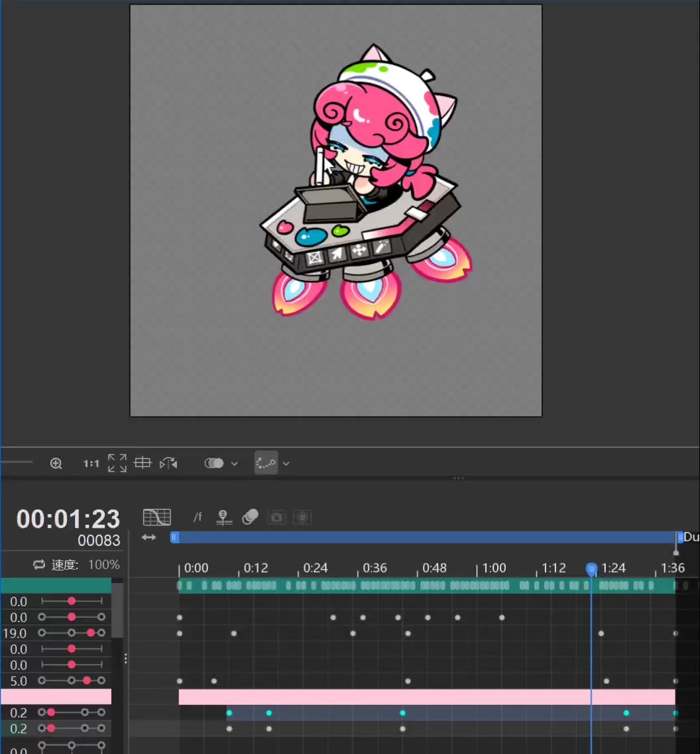Open the graph editor curve icon
This screenshot has height=754, width=700.
(157, 517)
